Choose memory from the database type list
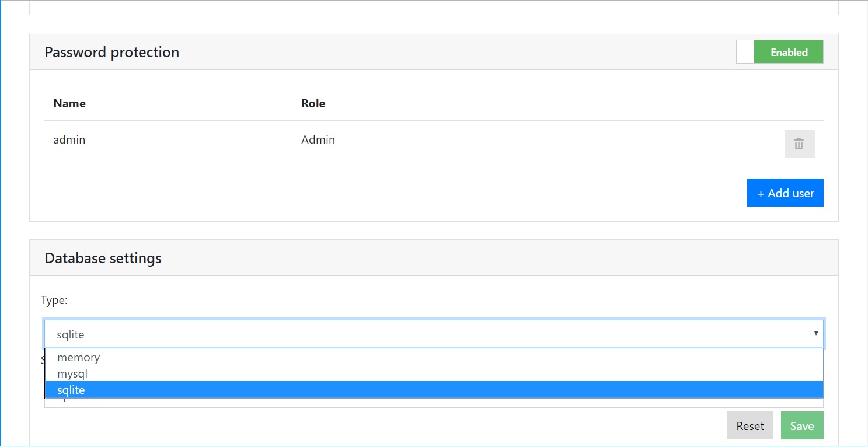This screenshot has width=868, height=447. tap(79, 358)
